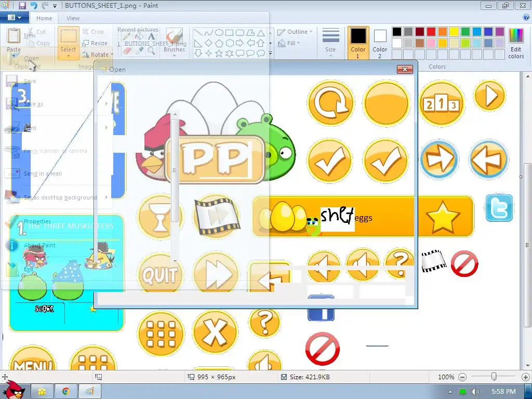532x399 pixels.
Task: Click the volume speaker tray icon
Action: pos(475,392)
